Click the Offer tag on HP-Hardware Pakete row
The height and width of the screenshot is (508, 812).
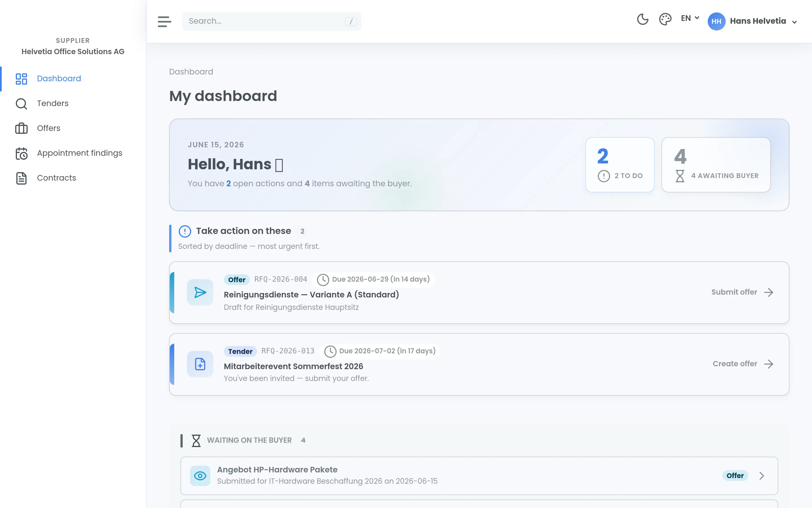[x=735, y=476]
